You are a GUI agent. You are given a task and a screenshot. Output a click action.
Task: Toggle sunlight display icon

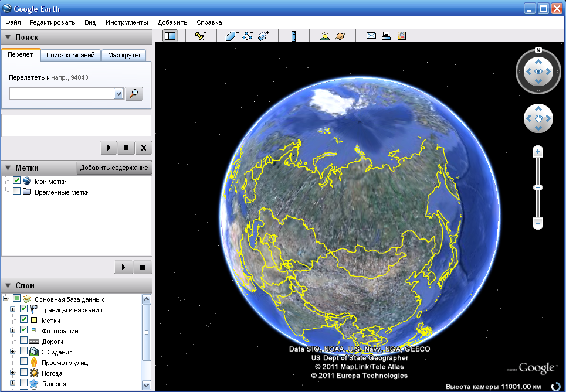tap(324, 36)
